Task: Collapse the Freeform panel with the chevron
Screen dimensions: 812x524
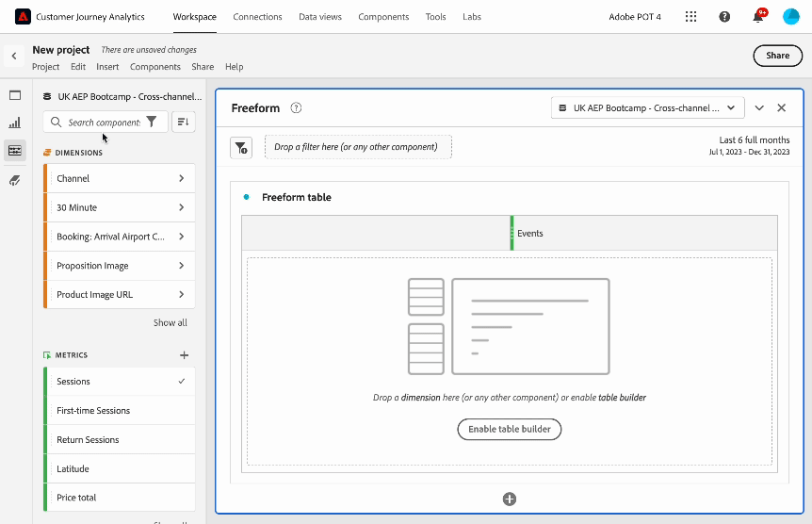Action: coord(759,107)
